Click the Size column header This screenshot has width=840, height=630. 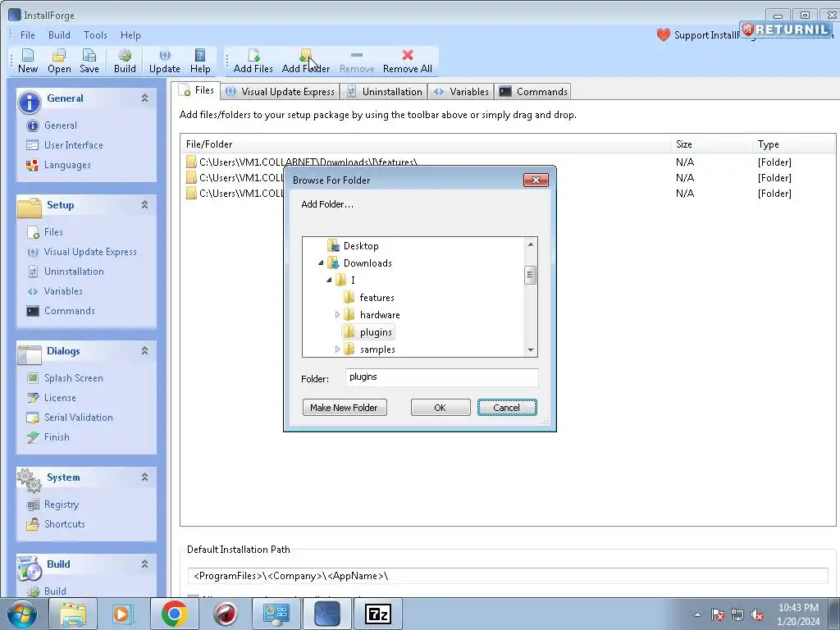pos(711,144)
